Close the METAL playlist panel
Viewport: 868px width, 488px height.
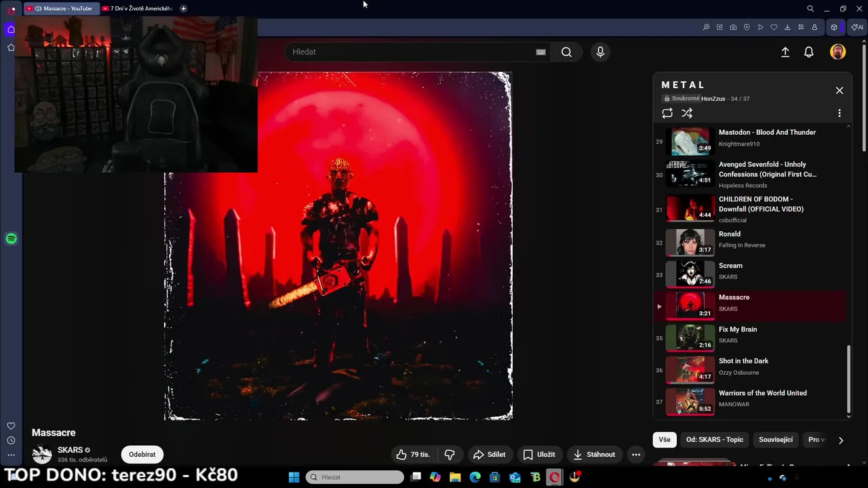tap(840, 90)
